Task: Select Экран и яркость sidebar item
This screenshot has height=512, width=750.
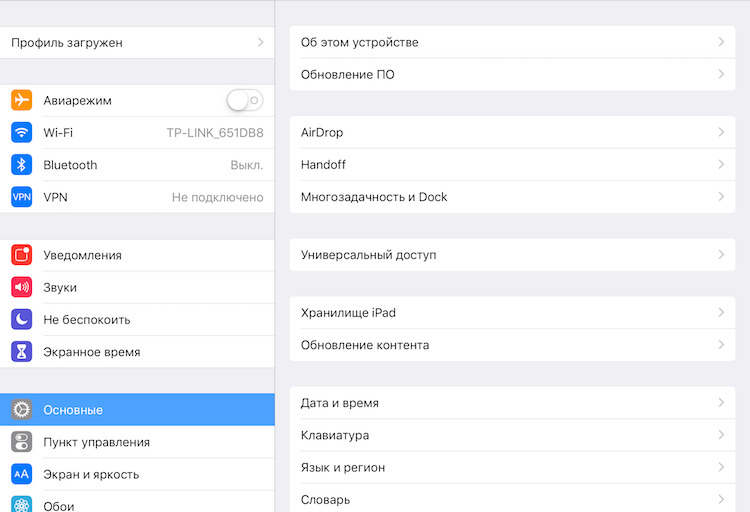Action: pos(137,474)
